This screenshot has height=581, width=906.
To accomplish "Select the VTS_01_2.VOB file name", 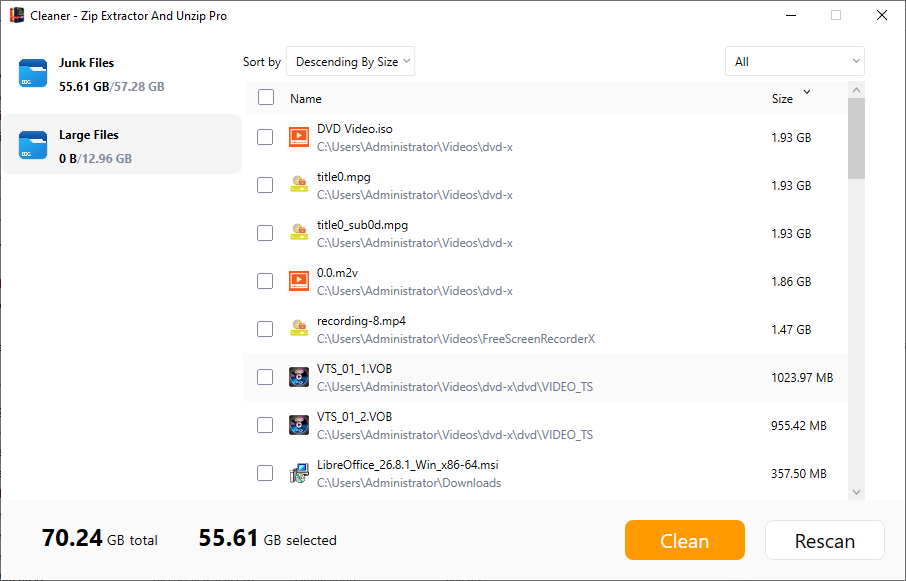I will [354, 416].
